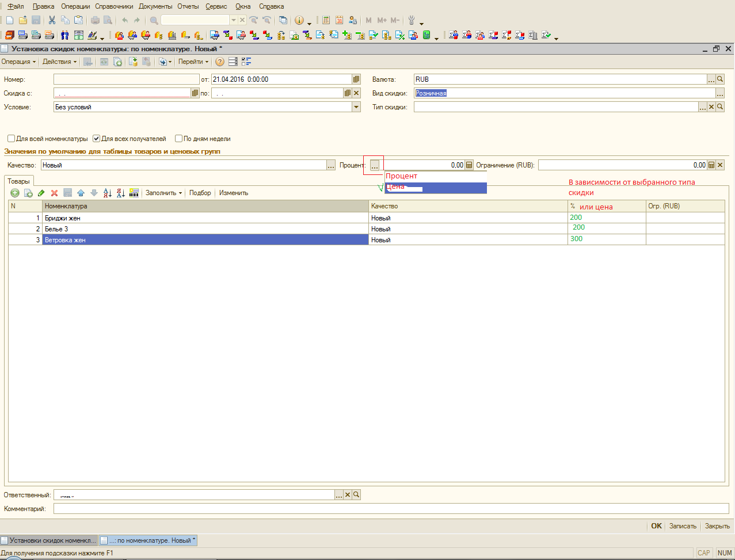
Task: Open the Действия dropdown menu
Action: pyautogui.click(x=59, y=62)
